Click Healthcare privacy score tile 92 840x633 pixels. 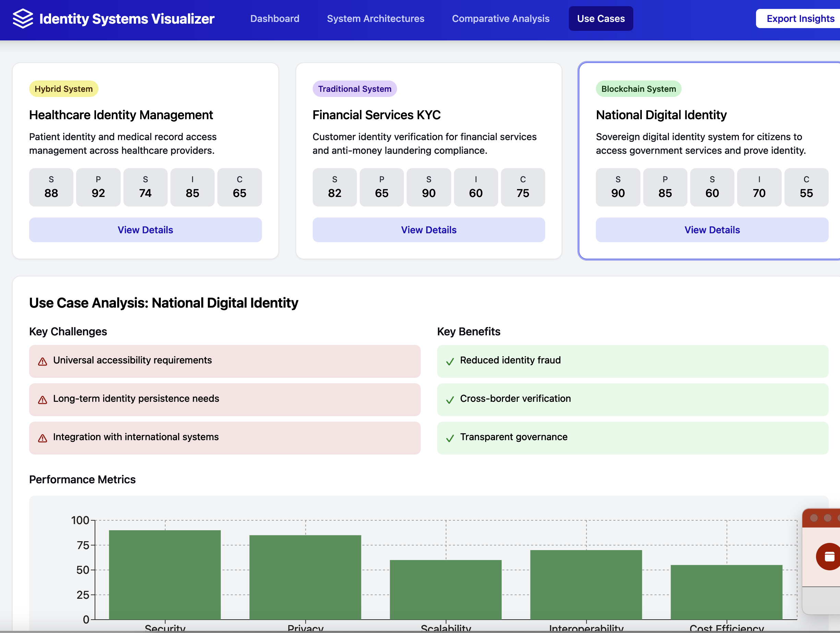[98, 187]
